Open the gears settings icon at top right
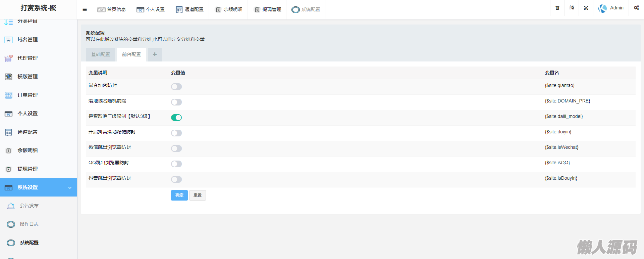This screenshot has width=644, height=259. 636,8
